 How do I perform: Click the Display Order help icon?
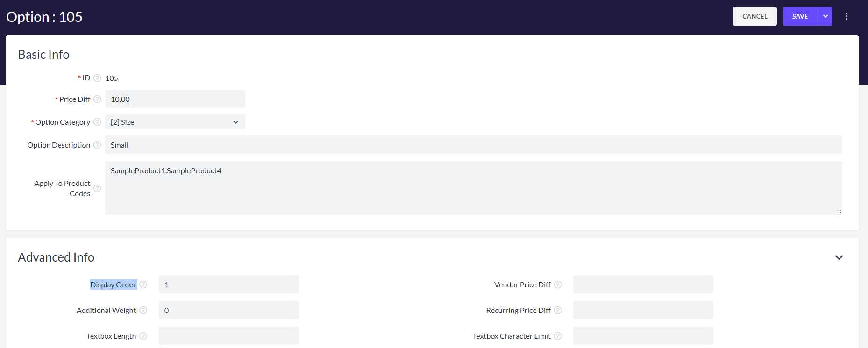click(143, 284)
